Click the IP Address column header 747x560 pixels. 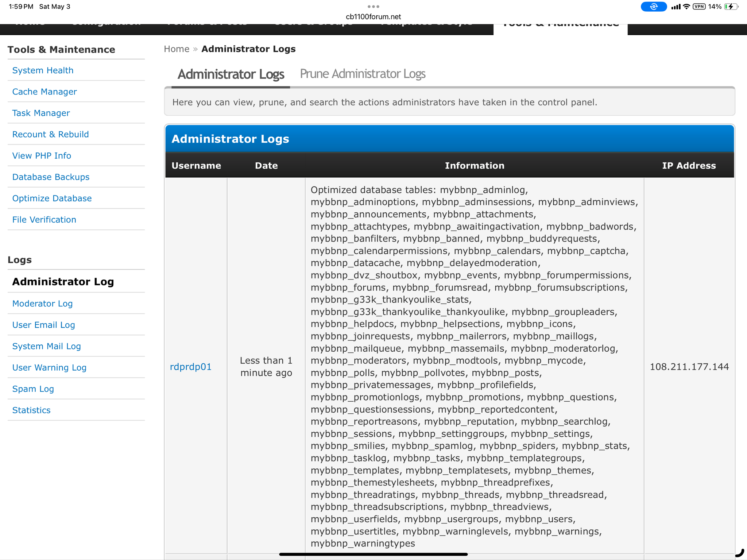689,166
